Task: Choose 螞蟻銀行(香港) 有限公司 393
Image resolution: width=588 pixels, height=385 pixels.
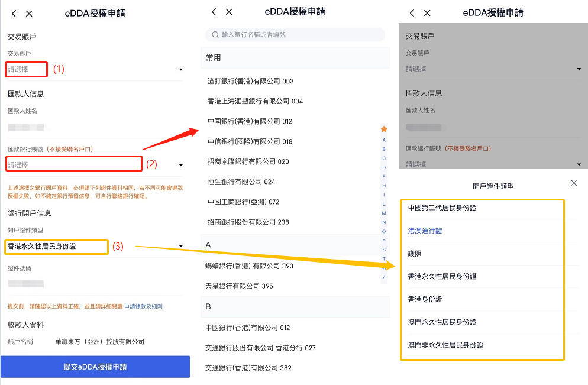Action: coord(249,266)
